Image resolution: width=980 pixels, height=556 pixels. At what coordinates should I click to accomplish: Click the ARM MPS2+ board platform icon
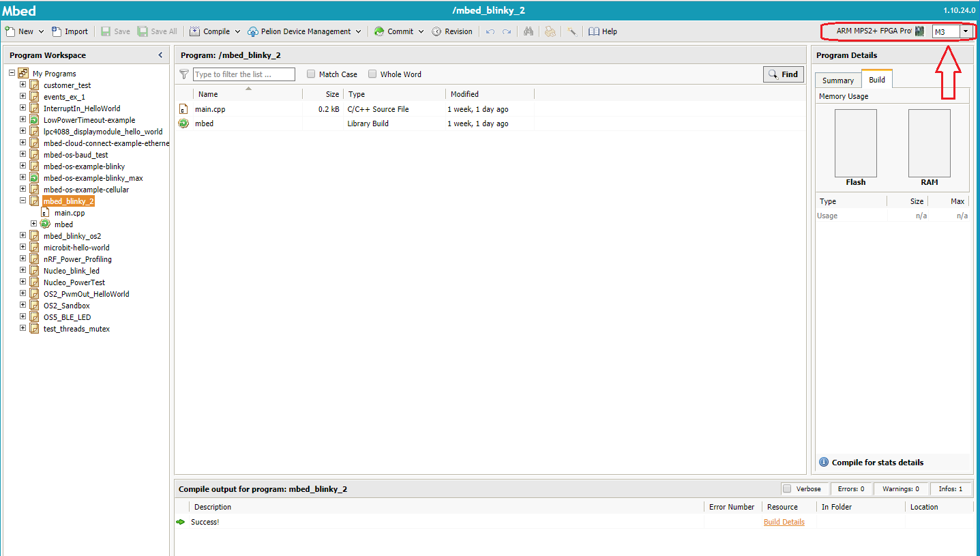pyautogui.click(x=919, y=31)
